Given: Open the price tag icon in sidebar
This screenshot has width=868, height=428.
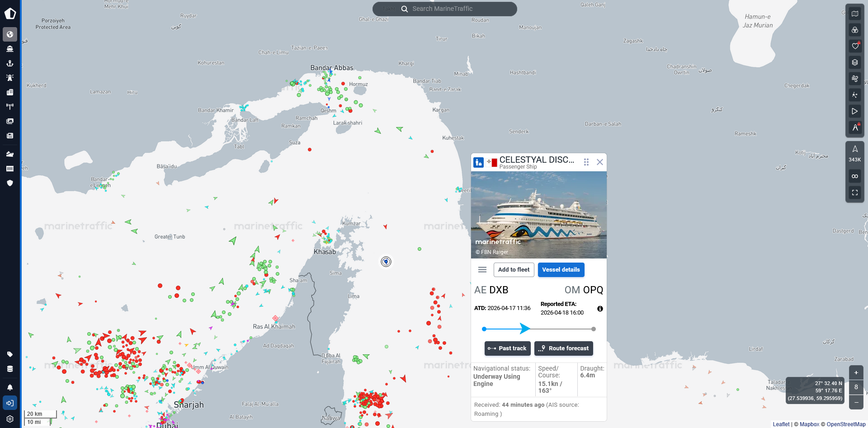Looking at the screenshot, I should pos(10,354).
